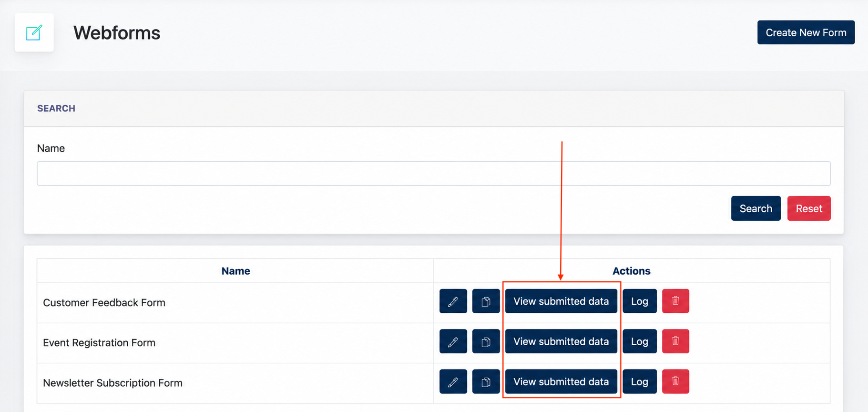The width and height of the screenshot is (868, 412).
Task: Click the Create New Form button
Action: coord(806,32)
